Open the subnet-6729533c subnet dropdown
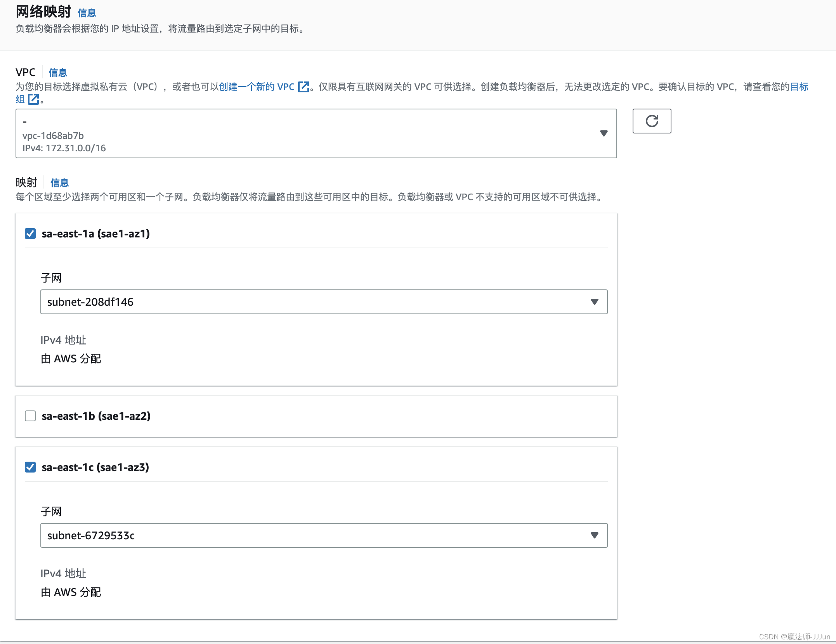The height and width of the screenshot is (644, 836). [x=324, y=535]
